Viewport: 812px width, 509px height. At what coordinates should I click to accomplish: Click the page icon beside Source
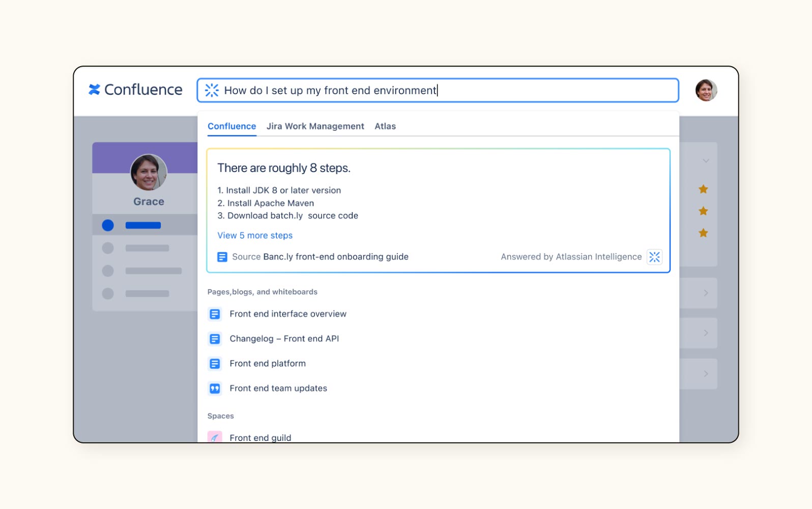pyautogui.click(x=222, y=257)
